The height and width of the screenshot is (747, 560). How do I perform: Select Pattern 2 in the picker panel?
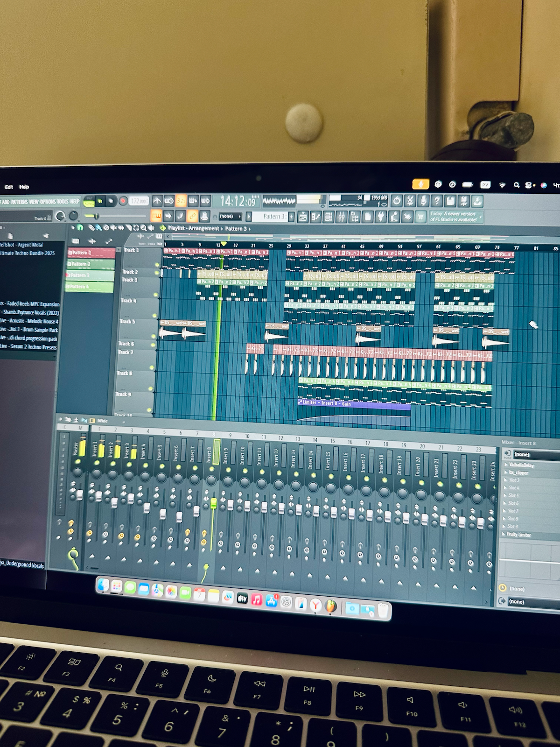pyautogui.click(x=91, y=264)
